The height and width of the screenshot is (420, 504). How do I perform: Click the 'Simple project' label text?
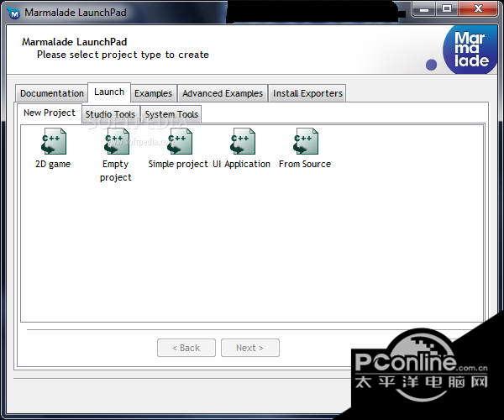(178, 164)
